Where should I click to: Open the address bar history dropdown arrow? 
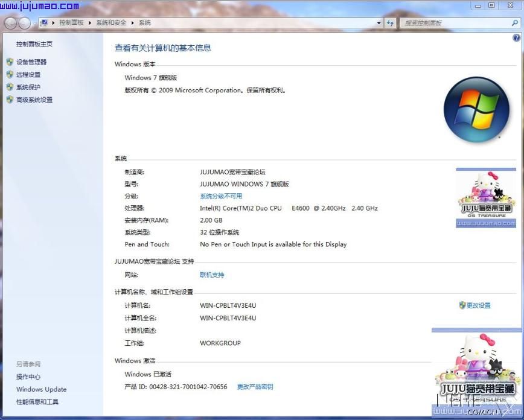tap(379, 23)
